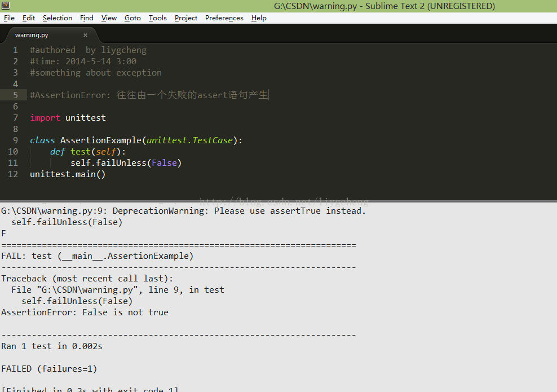Screen dimensions: 557x392
Task: Open the Project menu
Action: (186, 18)
